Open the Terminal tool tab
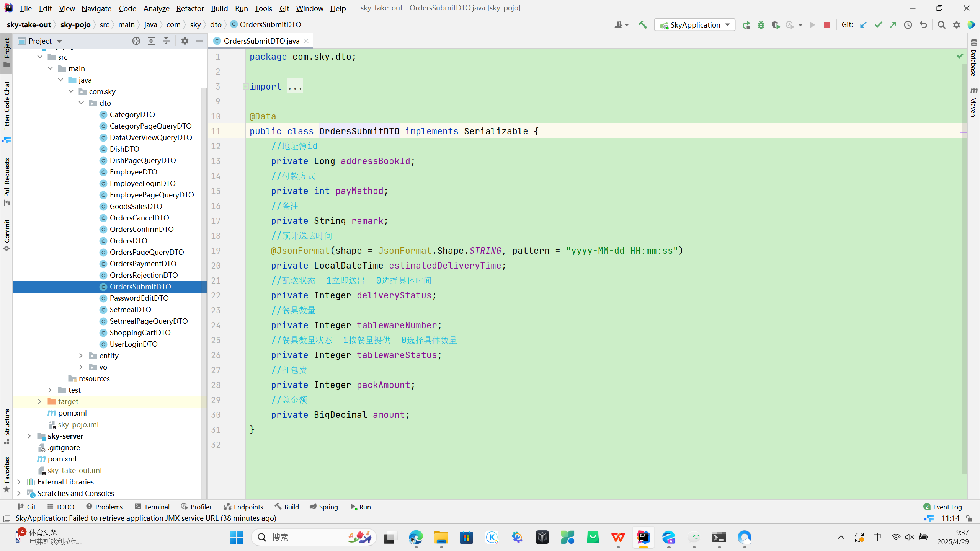The width and height of the screenshot is (980, 551). click(152, 507)
